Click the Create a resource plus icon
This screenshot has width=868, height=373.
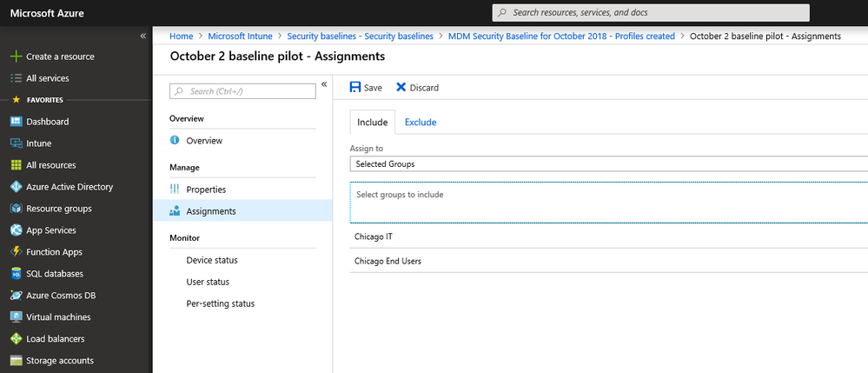coord(16,57)
